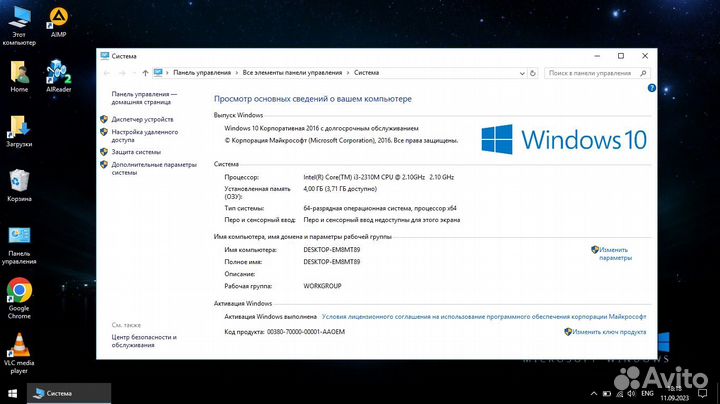Viewport: 720px width, 404px height.
Task: Open 'Защита системы' link
Action: [136, 152]
